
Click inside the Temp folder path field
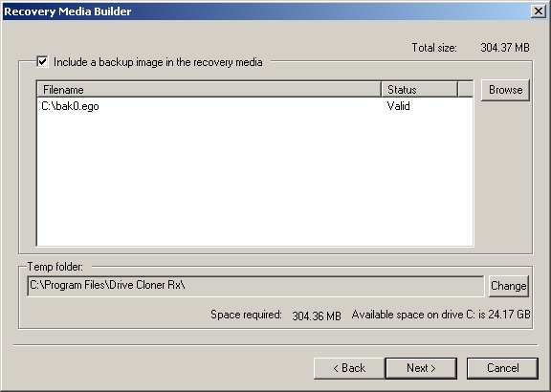pyautogui.click(x=255, y=286)
